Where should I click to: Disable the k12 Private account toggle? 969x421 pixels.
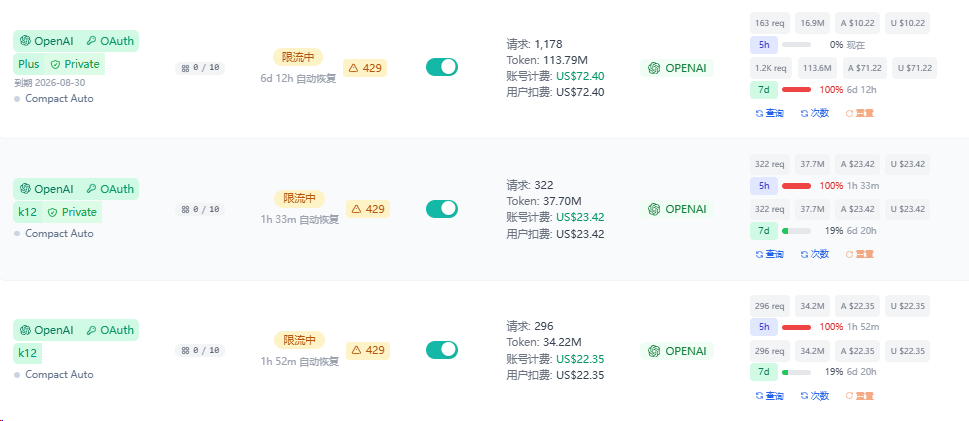442,208
